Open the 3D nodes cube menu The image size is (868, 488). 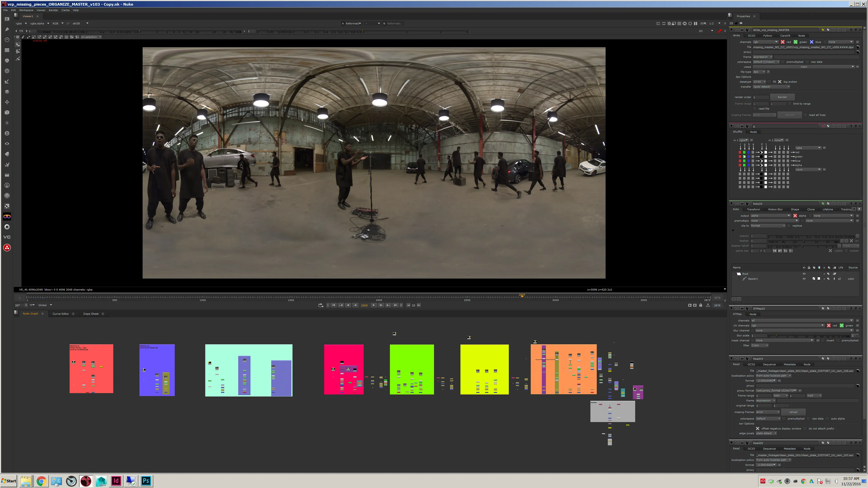pos(7,113)
